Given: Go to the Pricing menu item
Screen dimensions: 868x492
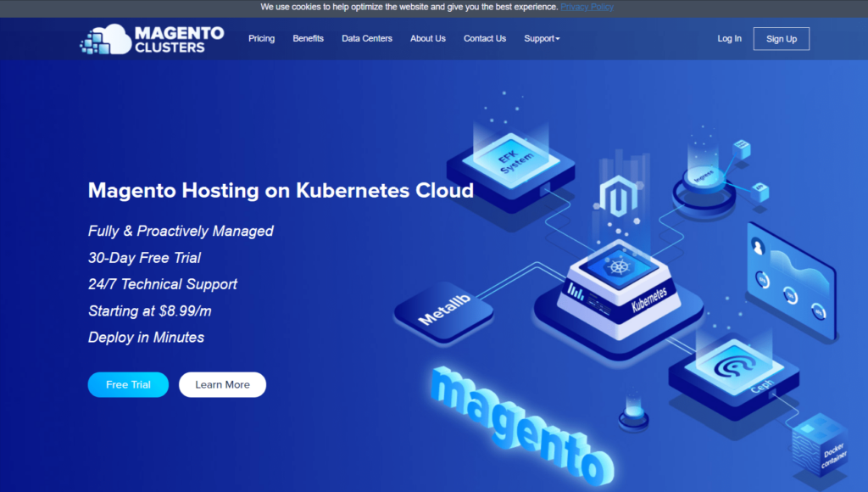Looking at the screenshot, I should [261, 38].
